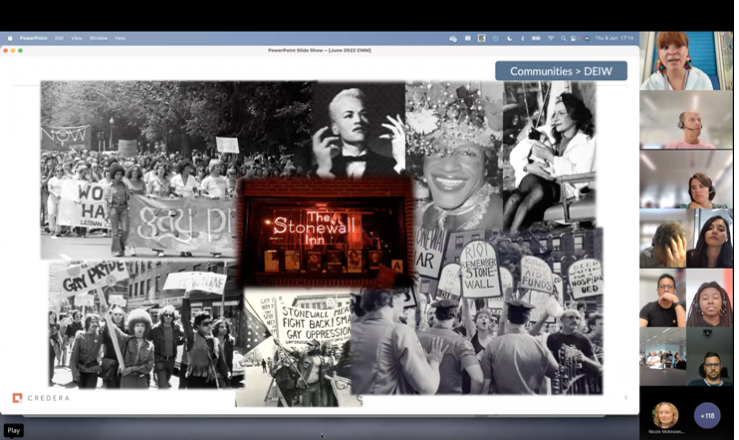The height and width of the screenshot is (440, 739).
Task: Close the PowerPoint slide show window
Action: pos(6,50)
